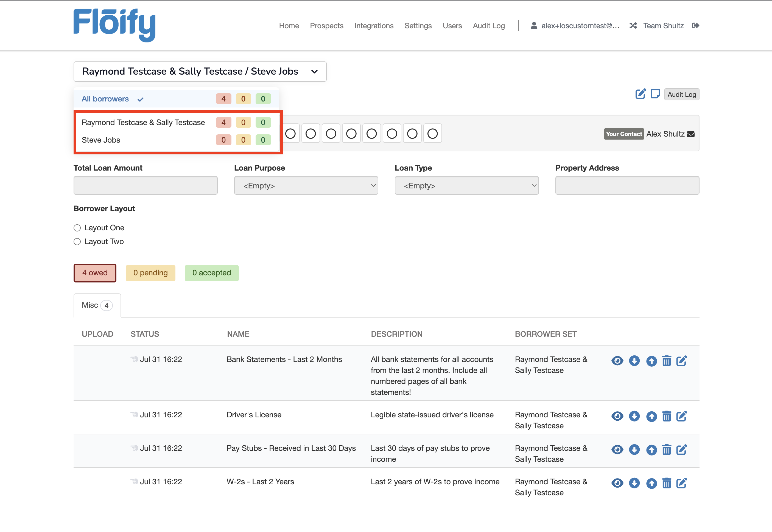Screen dimensions: 772x532
Task: Click the Total Loan Amount field
Action: pyautogui.click(x=146, y=185)
